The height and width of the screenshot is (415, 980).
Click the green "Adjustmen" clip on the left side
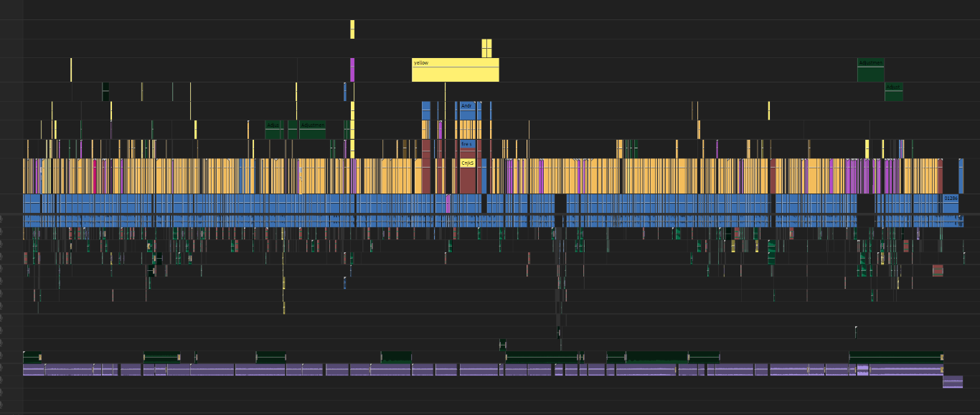tap(312, 130)
